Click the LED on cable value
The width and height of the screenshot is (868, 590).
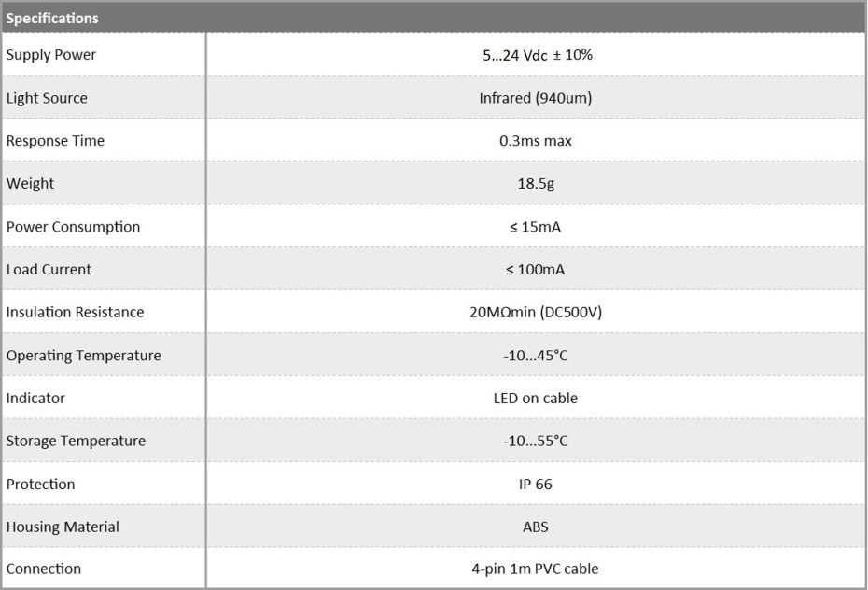[x=535, y=399]
